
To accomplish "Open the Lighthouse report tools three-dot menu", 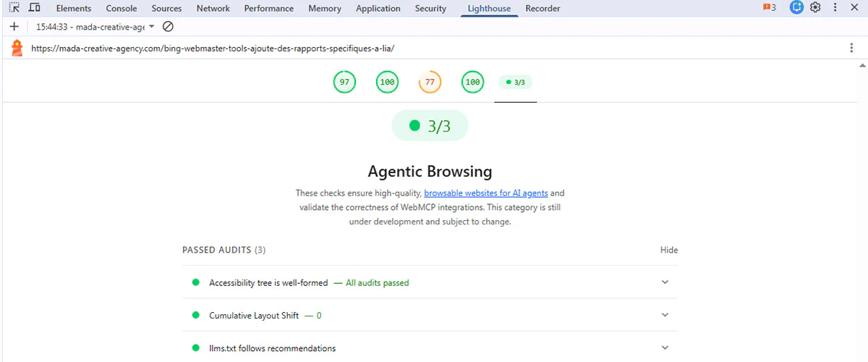I will pyautogui.click(x=851, y=48).
